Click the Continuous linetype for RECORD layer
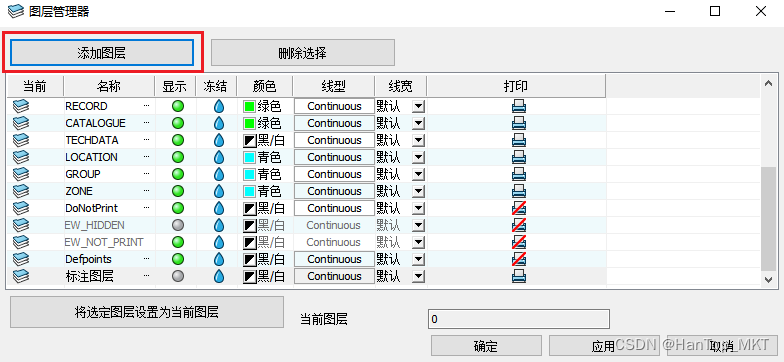This screenshot has width=784, height=362. pyautogui.click(x=334, y=106)
